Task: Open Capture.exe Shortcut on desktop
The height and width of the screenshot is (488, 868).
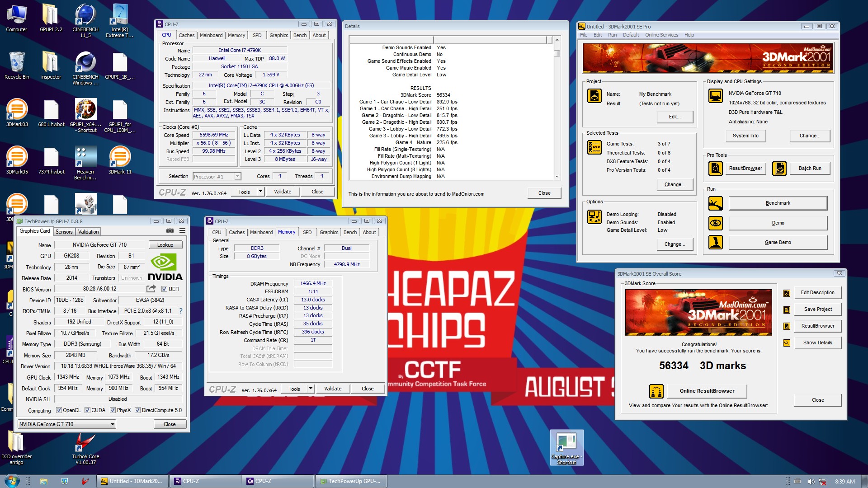Action: pos(566,447)
